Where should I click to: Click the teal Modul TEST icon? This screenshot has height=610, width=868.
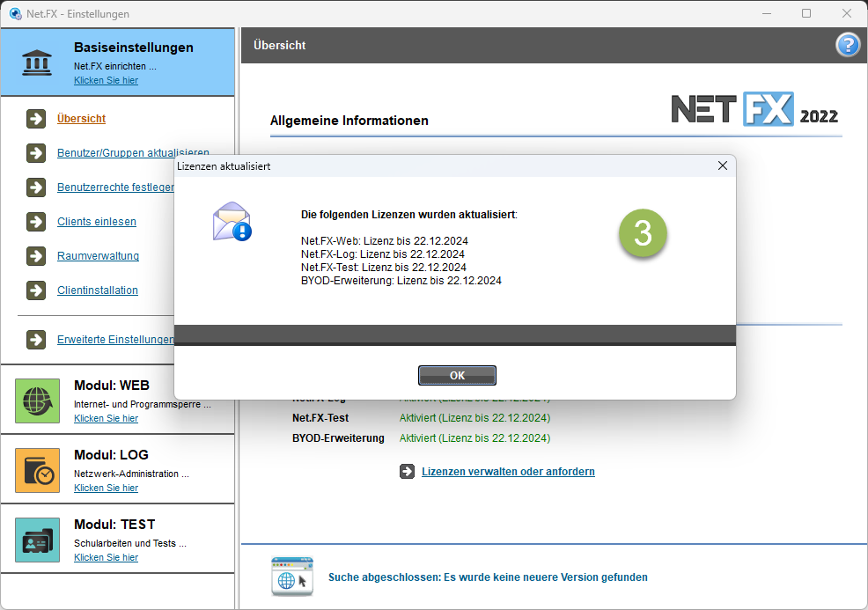pos(37,540)
